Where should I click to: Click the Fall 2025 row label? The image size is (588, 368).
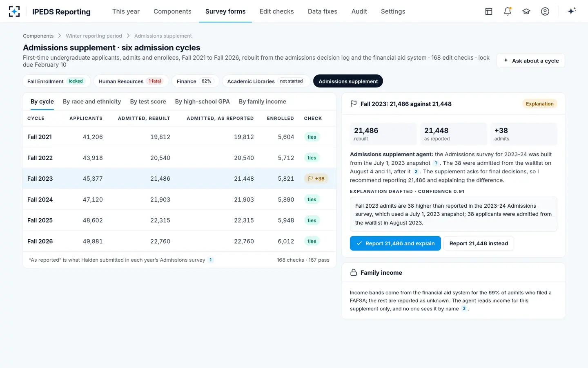point(40,220)
